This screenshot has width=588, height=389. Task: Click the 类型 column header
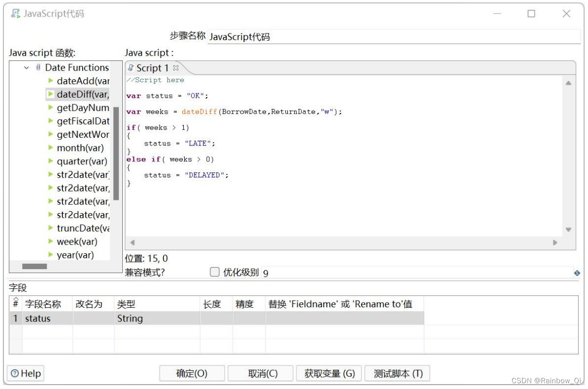pyautogui.click(x=157, y=304)
